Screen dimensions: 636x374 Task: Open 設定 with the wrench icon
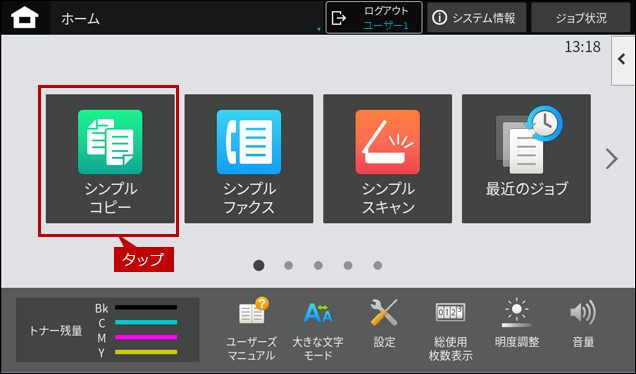tap(384, 323)
